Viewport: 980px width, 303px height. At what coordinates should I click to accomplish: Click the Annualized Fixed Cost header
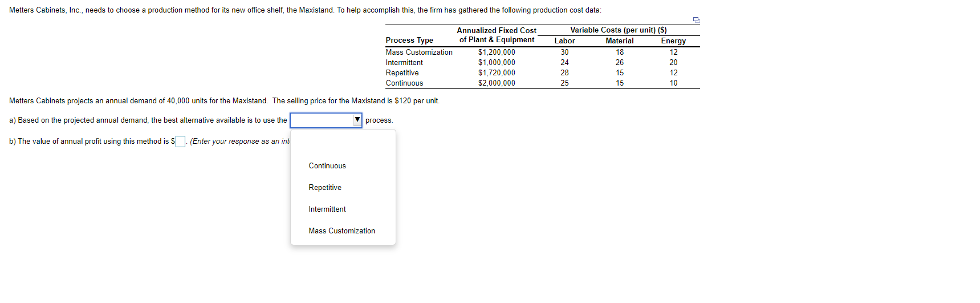497,35
